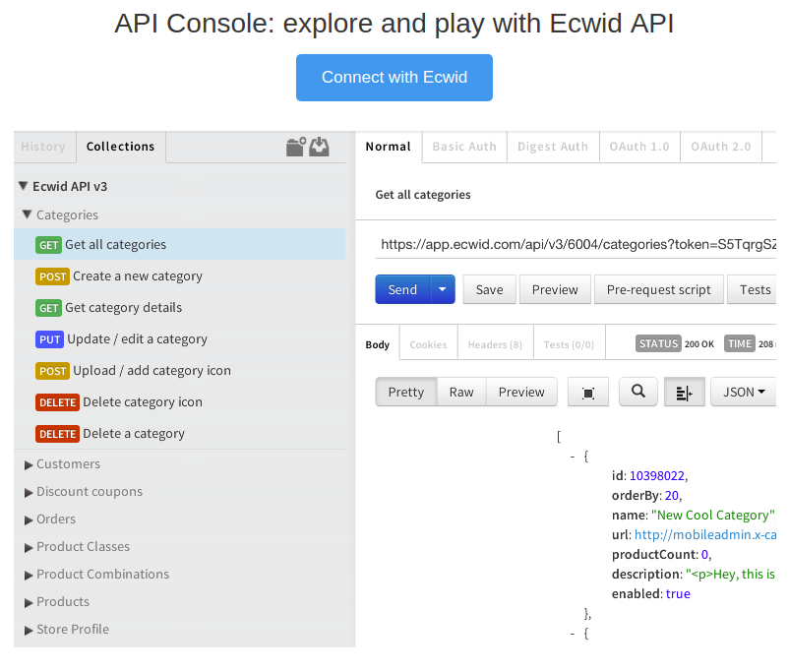Click the Get all categories request title

pos(423,195)
